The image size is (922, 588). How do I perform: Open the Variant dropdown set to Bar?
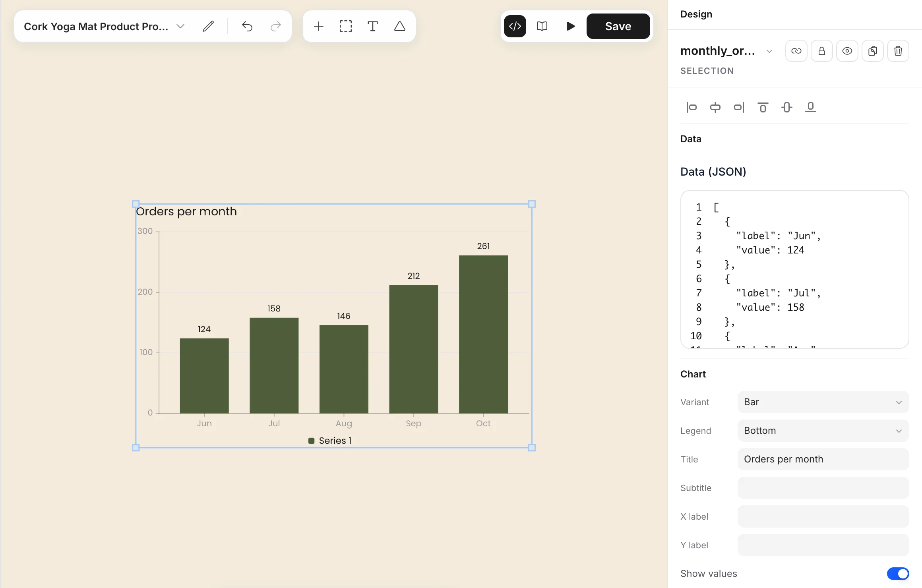tap(823, 402)
